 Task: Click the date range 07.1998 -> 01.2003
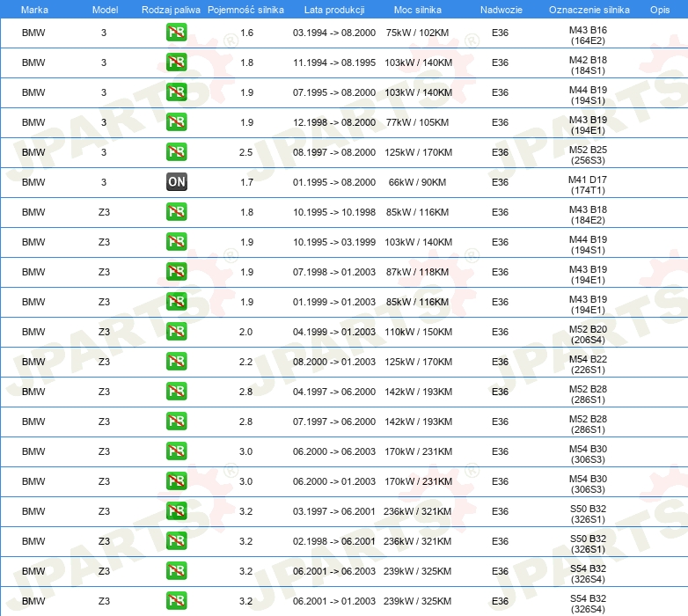click(x=334, y=272)
